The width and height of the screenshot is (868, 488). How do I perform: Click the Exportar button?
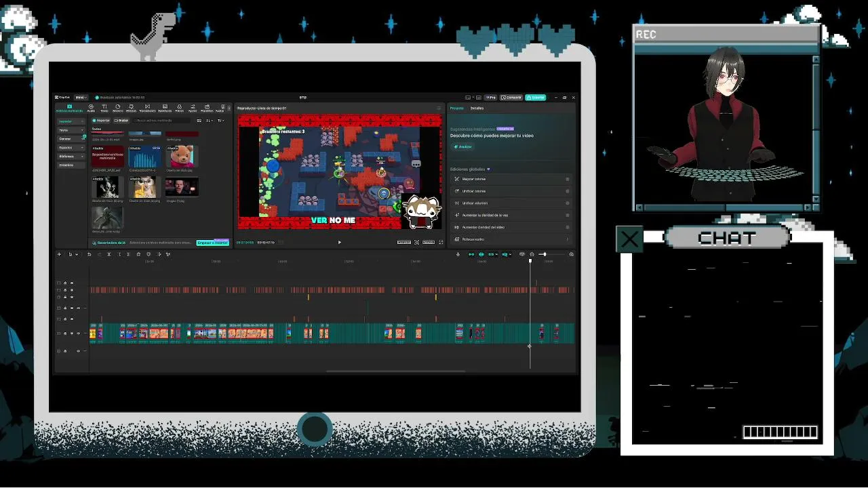click(535, 98)
